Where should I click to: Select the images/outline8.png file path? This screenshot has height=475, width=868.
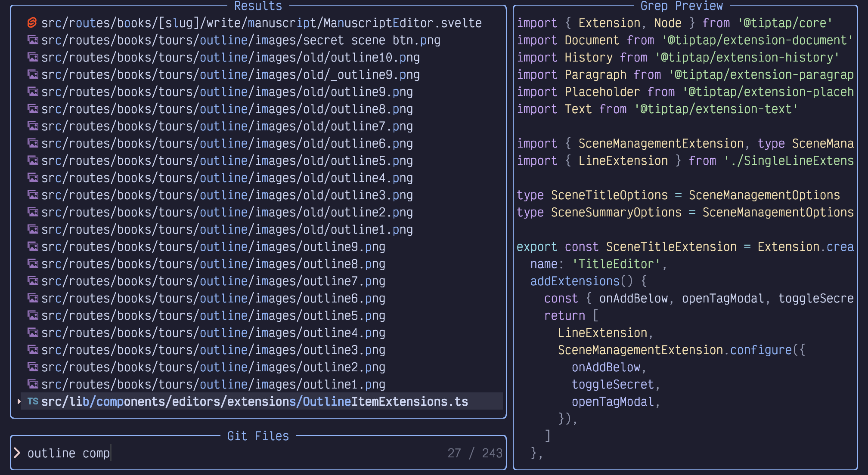pos(213,264)
